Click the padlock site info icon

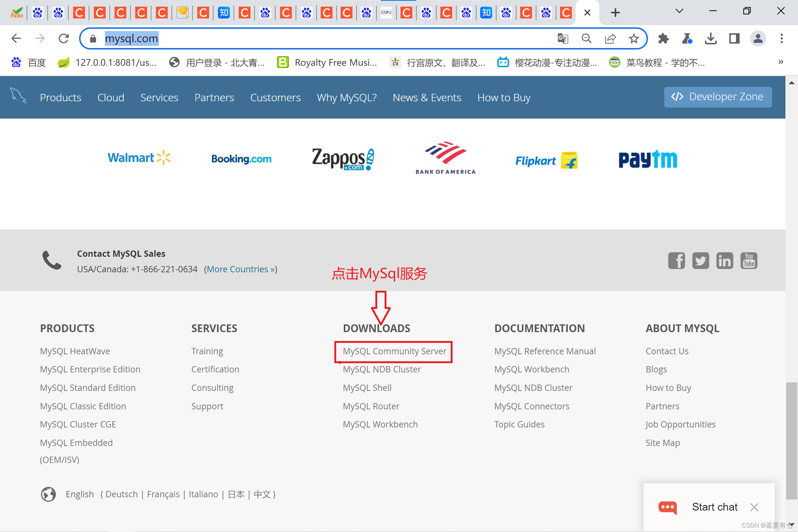click(x=93, y=38)
